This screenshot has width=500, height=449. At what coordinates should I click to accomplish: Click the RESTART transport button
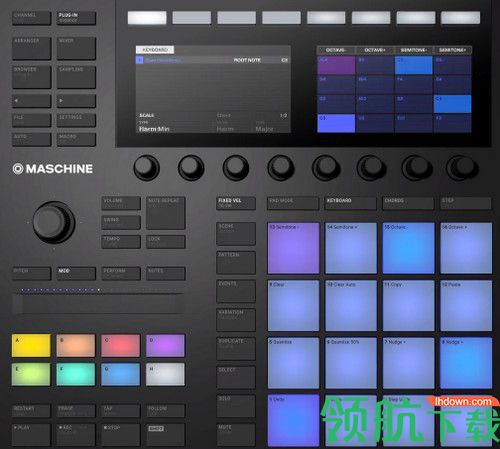tap(31, 411)
